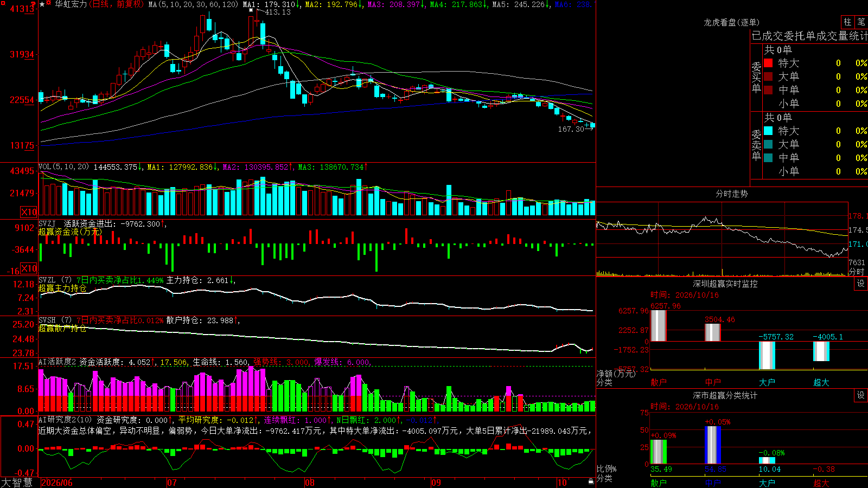Click the dark red 中单 buy-order swatch

[768, 90]
